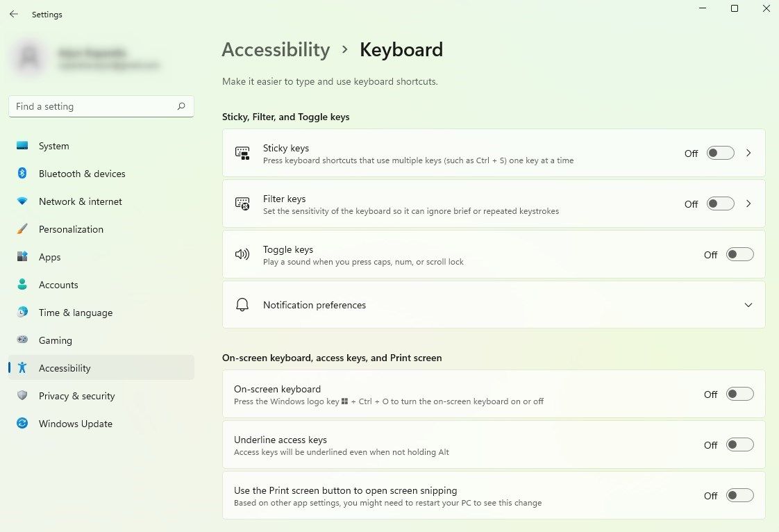
Task: Click the Privacy & security shield icon
Action: pos(22,396)
